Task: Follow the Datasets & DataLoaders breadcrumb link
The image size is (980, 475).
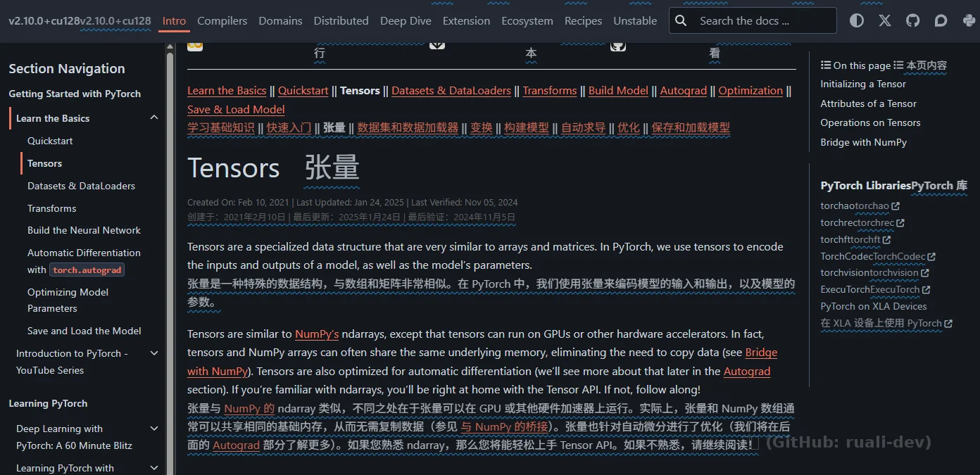Action: (x=451, y=91)
